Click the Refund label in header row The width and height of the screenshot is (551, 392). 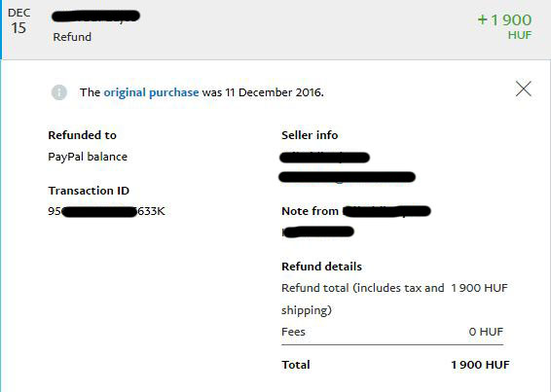[x=72, y=37]
